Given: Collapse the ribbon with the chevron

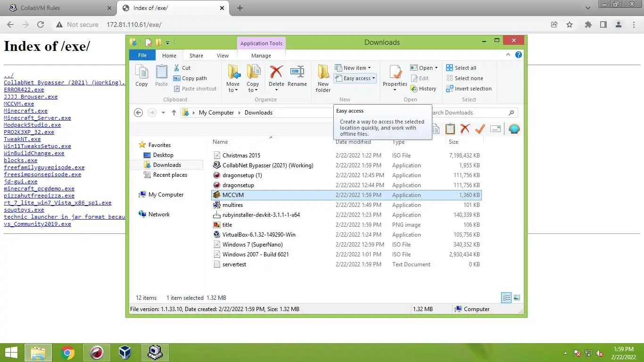Looking at the screenshot, I should (x=509, y=55).
